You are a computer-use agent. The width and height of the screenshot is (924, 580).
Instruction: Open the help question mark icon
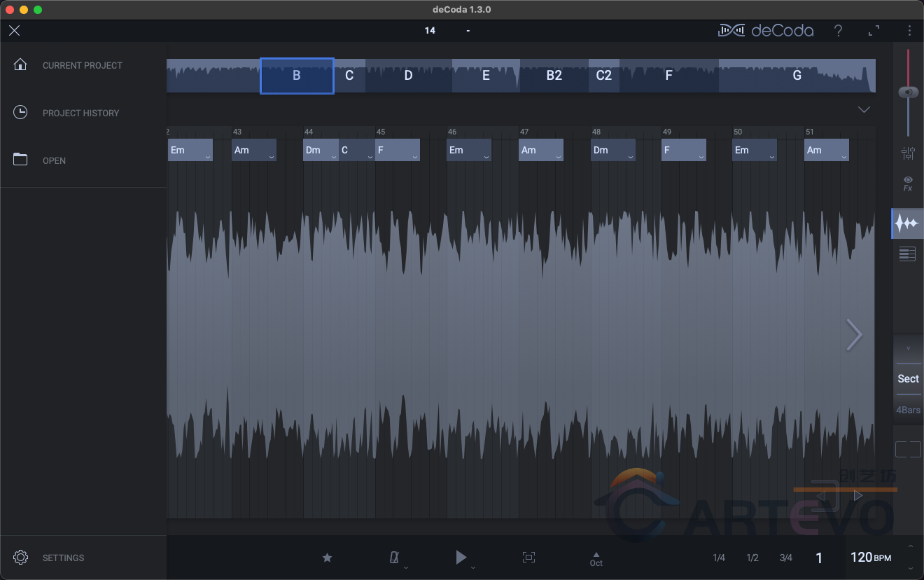point(838,31)
